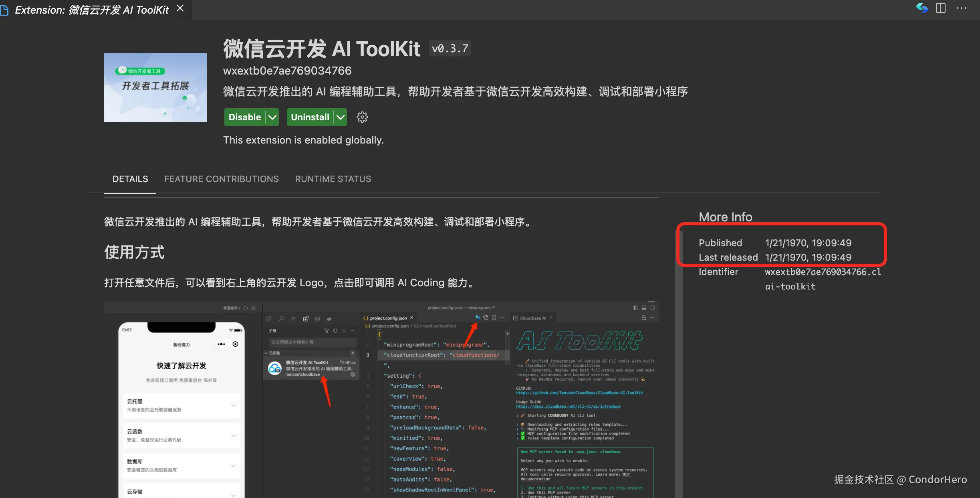Screen dimensions: 980x498
Task: Open More Actions with the ellipsis icon
Action: pyautogui.click(x=962, y=8)
